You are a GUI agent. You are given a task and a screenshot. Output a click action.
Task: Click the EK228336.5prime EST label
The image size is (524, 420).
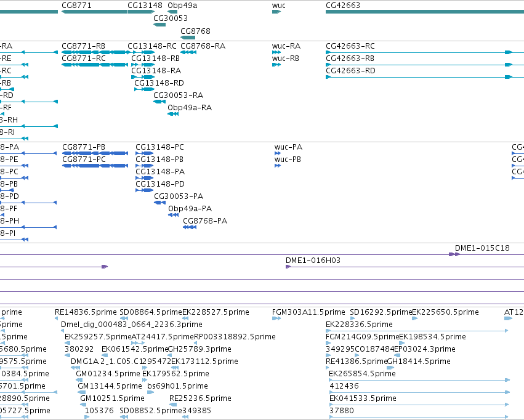pyautogui.click(x=359, y=325)
